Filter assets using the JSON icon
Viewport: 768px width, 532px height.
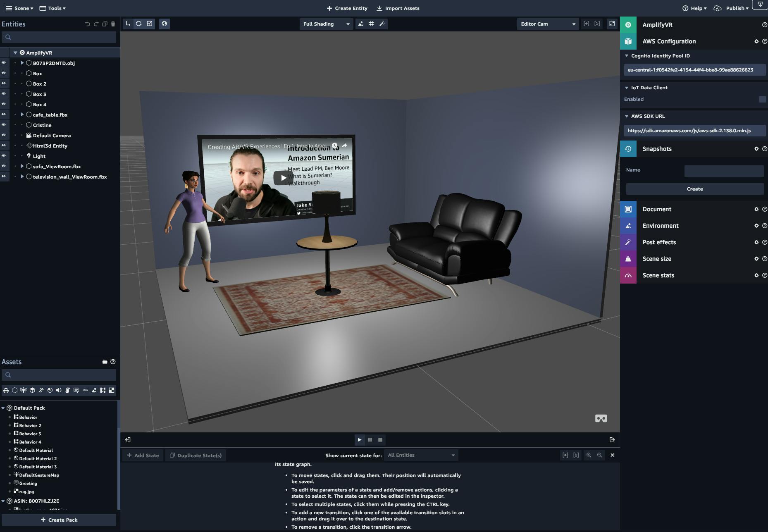point(85,390)
